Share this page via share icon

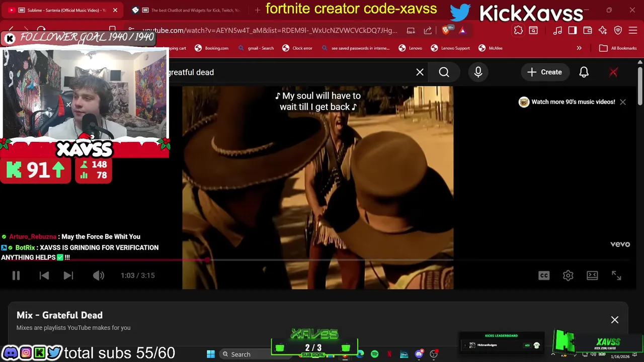click(428, 31)
